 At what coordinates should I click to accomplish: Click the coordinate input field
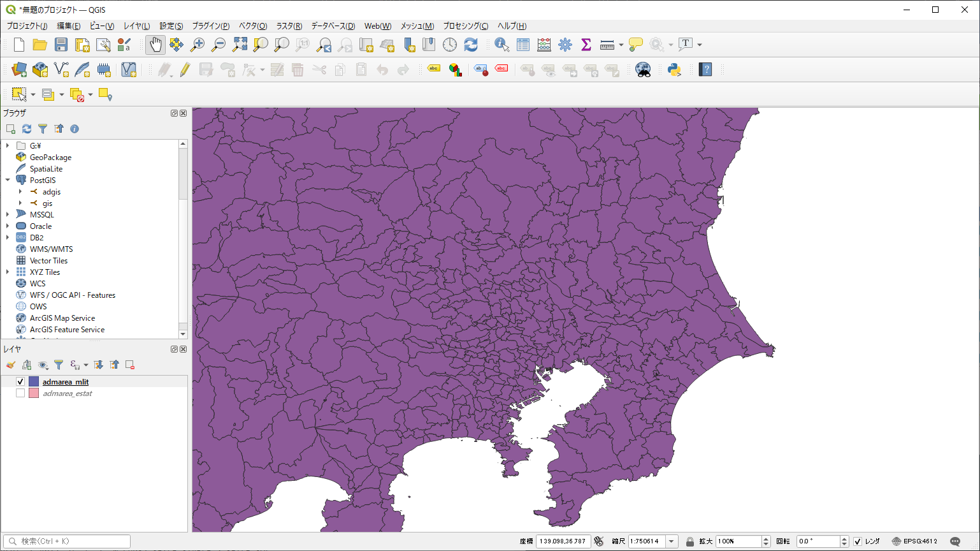pyautogui.click(x=563, y=541)
